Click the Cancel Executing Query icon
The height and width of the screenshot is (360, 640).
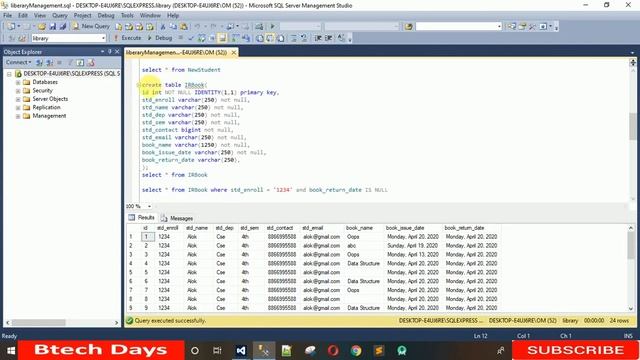(180, 38)
